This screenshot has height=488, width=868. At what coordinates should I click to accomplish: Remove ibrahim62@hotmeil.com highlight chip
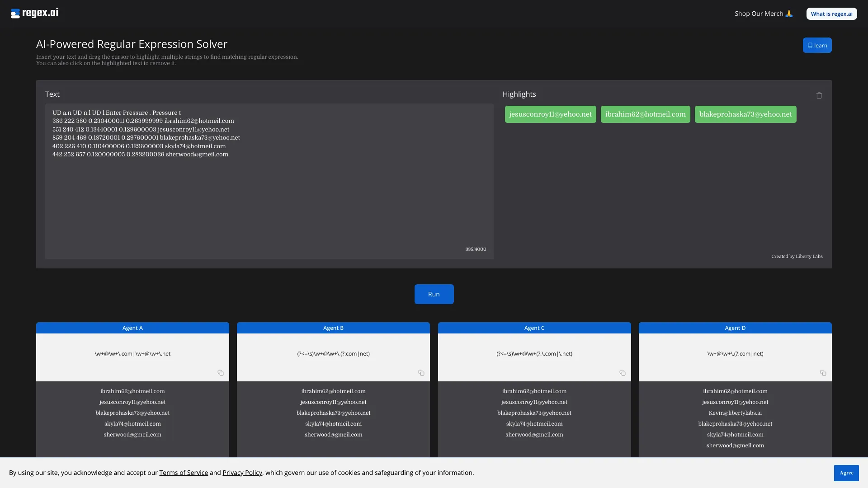(645, 114)
